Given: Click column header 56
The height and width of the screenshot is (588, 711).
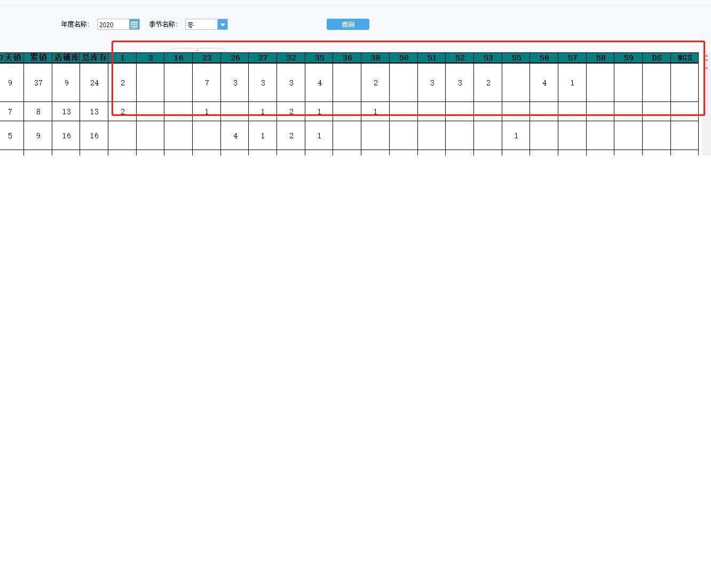Looking at the screenshot, I should coord(544,58).
